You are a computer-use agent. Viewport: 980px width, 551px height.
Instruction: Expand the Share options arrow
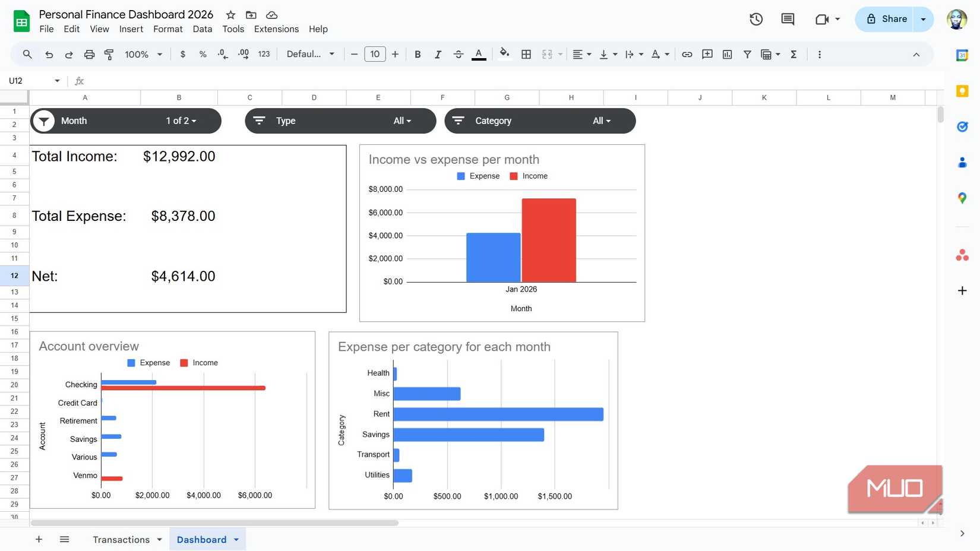(924, 19)
